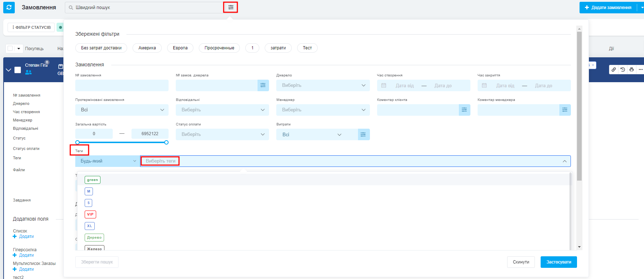
Task: Select the VIP tag option
Action: (x=90, y=214)
